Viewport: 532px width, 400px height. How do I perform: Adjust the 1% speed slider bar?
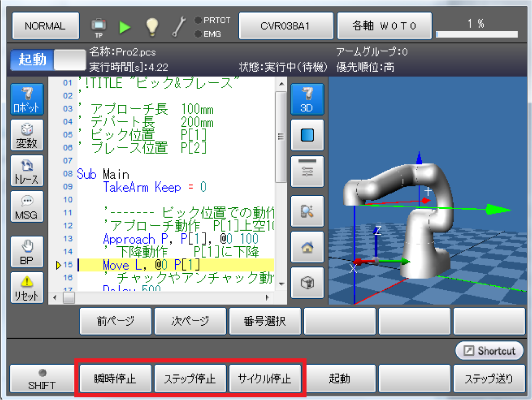click(476, 34)
